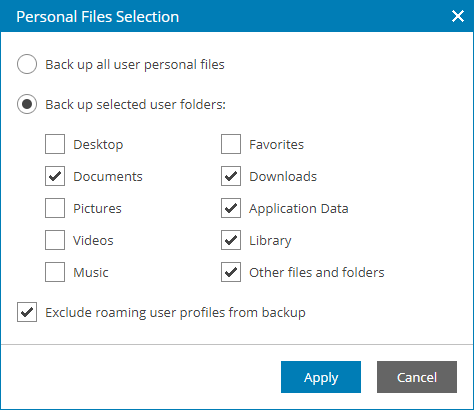
Task: Close the Personal Files Selection dialog
Action: point(458,16)
